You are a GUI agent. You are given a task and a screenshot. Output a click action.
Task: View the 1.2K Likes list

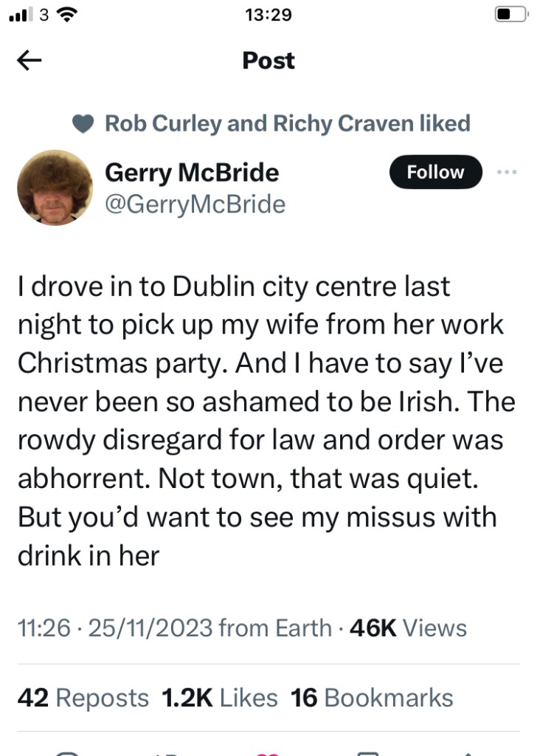pyautogui.click(x=219, y=698)
